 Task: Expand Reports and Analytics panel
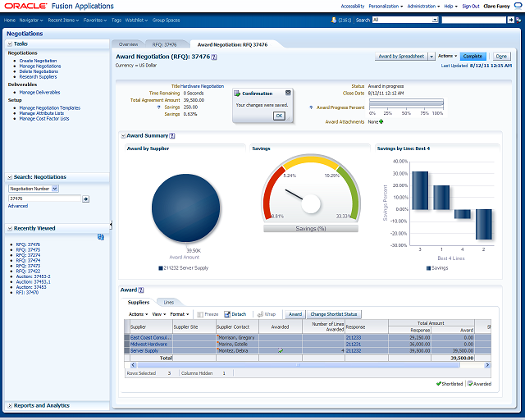point(10,405)
